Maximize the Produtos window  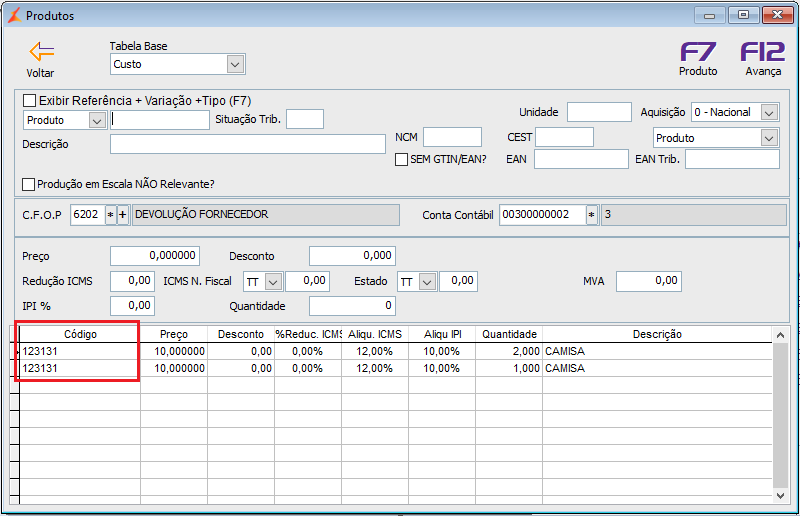tap(743, 15)
